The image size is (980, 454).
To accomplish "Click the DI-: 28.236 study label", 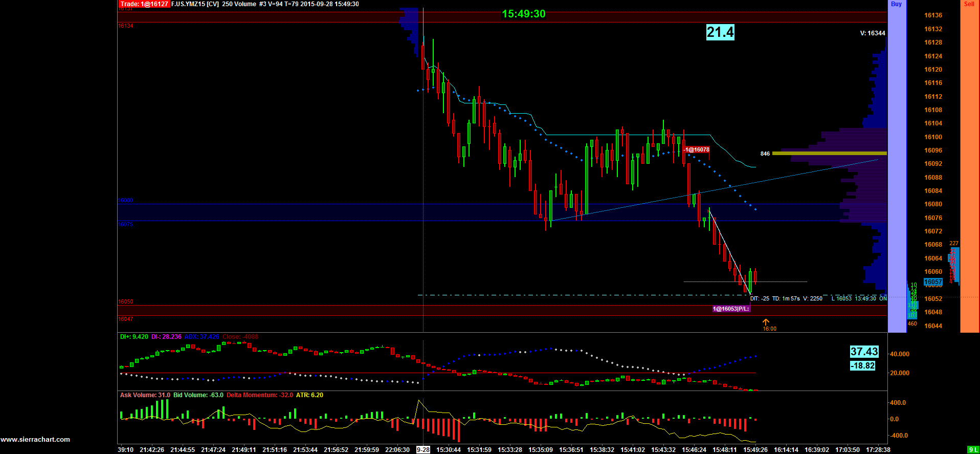I will pos(166,337).
